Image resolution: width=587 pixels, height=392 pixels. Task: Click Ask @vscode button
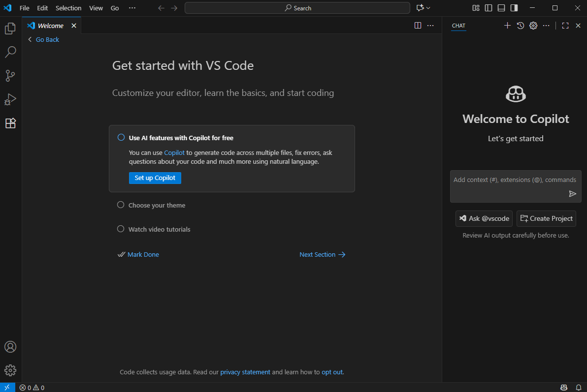click(x=484, y=218)
